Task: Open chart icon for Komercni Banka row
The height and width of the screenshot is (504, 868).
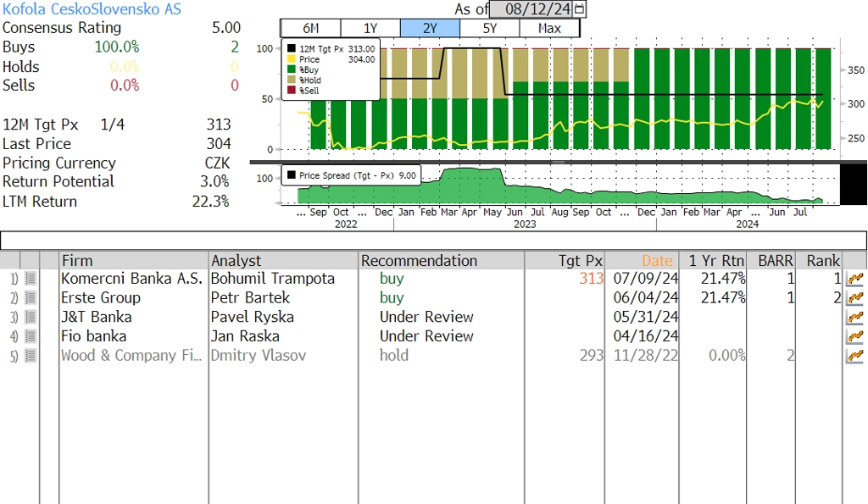Action: (x=855, y=279)
